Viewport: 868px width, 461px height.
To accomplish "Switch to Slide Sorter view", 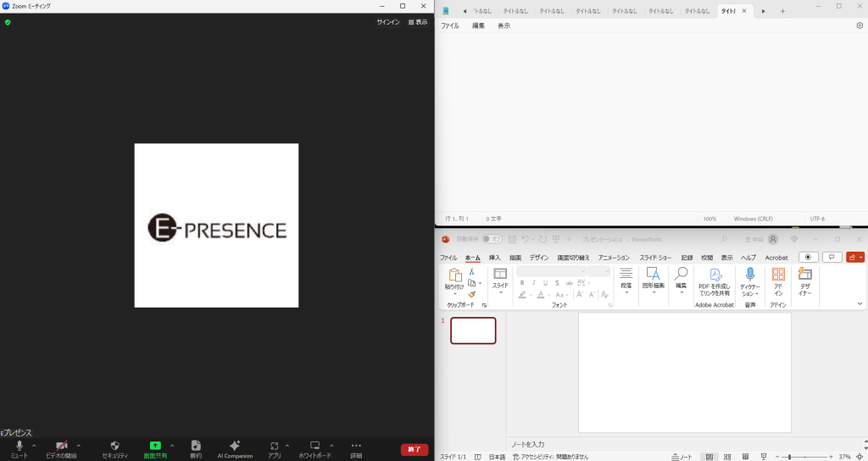I will pos(727,457).
